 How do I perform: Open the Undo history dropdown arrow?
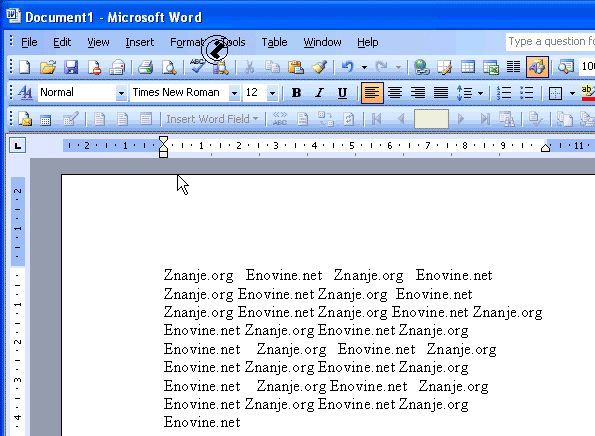364,68
